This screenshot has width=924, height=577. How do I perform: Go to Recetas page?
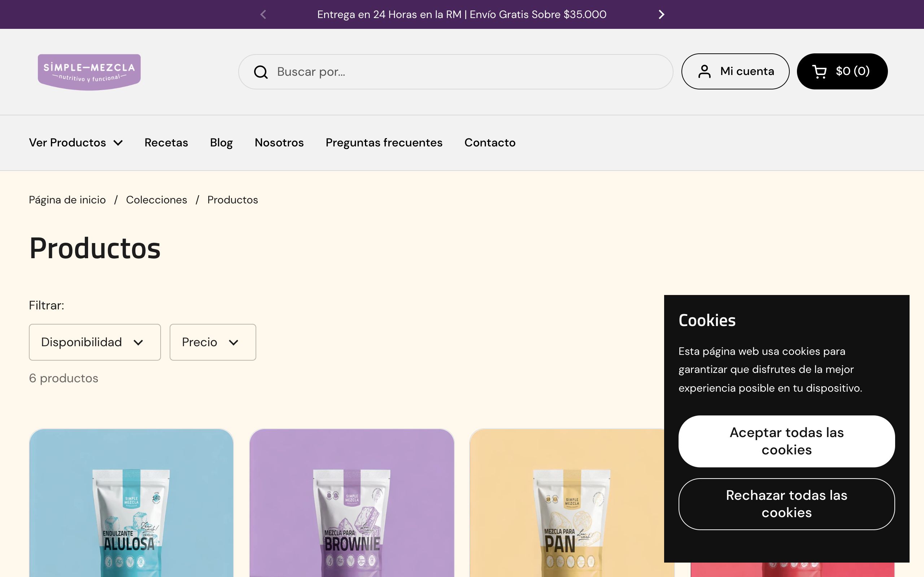[166, 143]
